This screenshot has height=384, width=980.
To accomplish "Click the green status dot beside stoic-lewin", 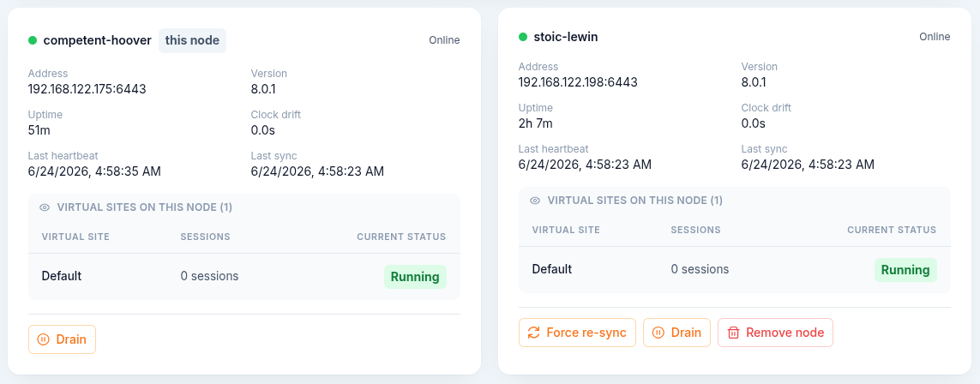I will (523, 37).
